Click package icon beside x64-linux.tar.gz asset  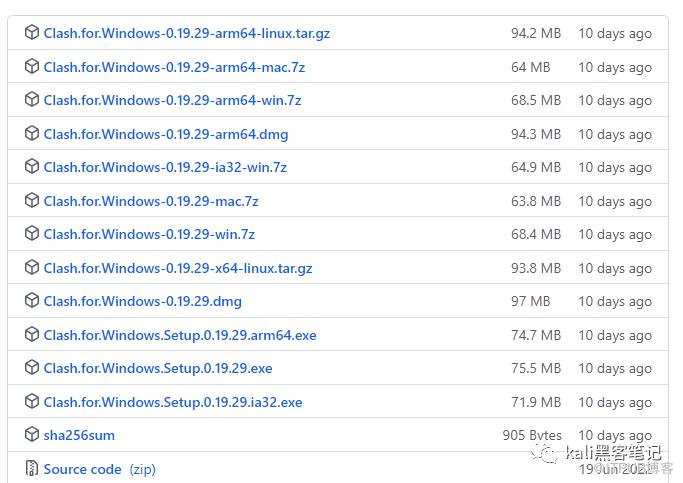point(32,267)
